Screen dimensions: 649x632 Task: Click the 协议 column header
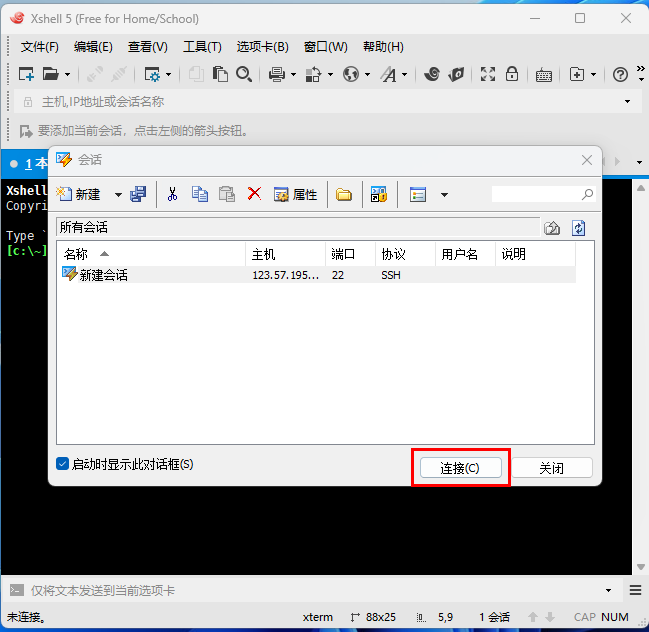(x=406, y=254)
